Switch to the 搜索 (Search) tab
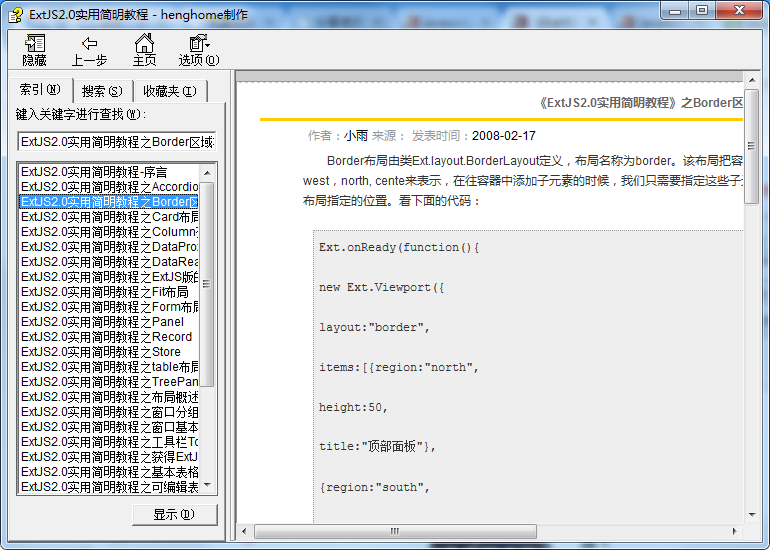Screen dimensions: 770x550 click(x=101, y=91)
